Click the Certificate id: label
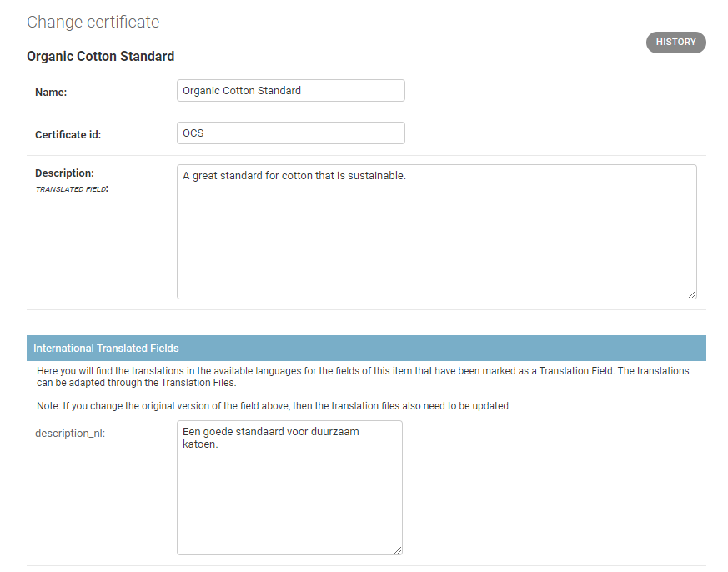This screenshot has width=728, height=572. [68, 134]
